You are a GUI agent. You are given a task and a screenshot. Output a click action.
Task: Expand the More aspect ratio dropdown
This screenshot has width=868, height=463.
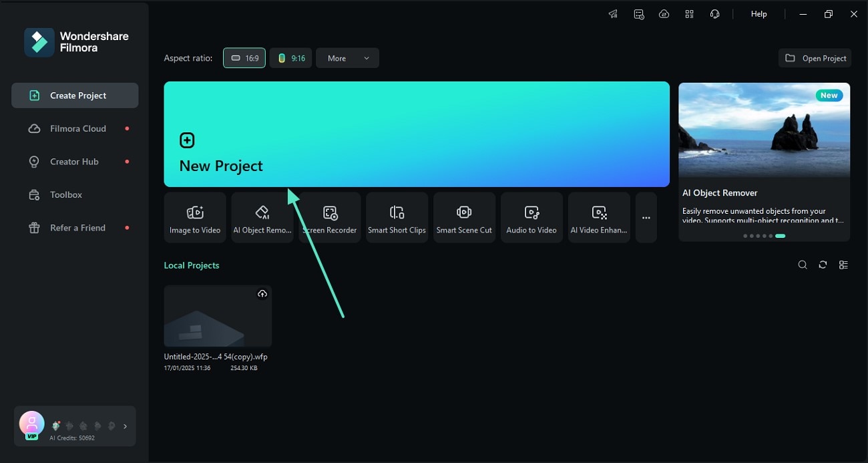347,58
